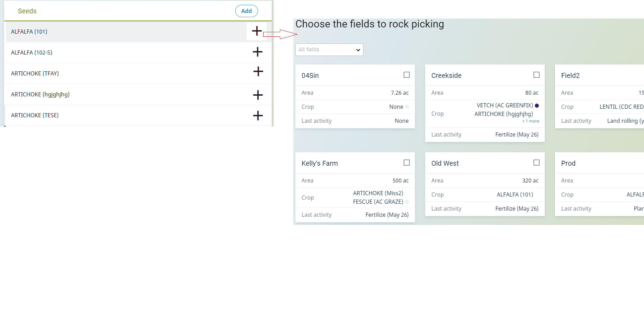The image size is (644, 309).
Task: Expand the '+ 1 more' crops link
Action: click(x=531, y=121)
